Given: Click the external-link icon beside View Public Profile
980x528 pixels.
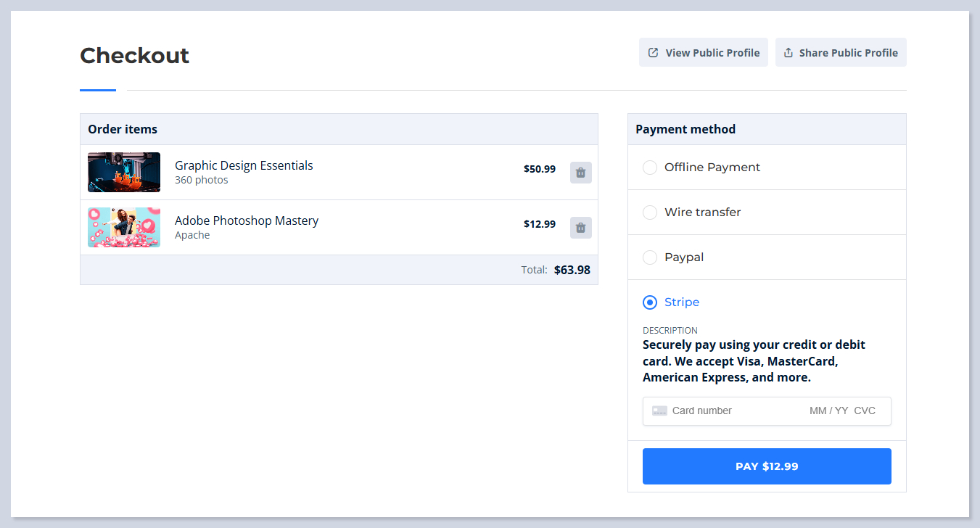Looking at the screenshot, I should click(x=653, y=53).
